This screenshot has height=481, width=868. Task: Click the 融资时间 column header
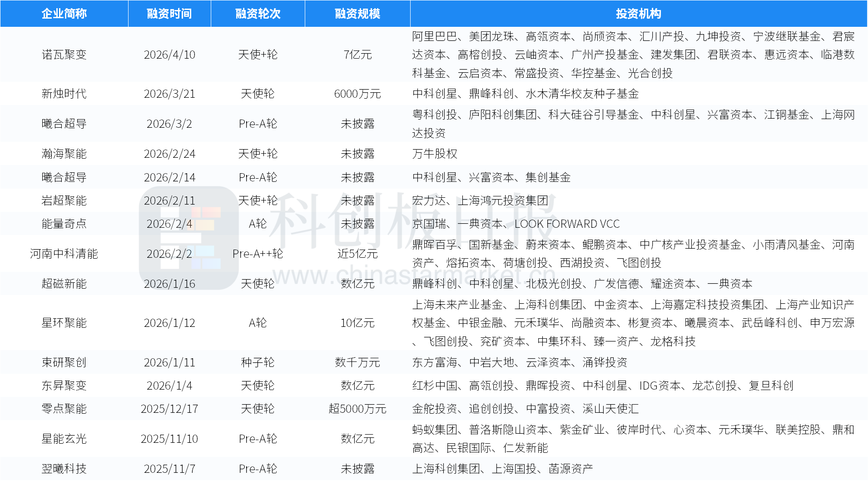pyautogui.click(x=169, y=14)
